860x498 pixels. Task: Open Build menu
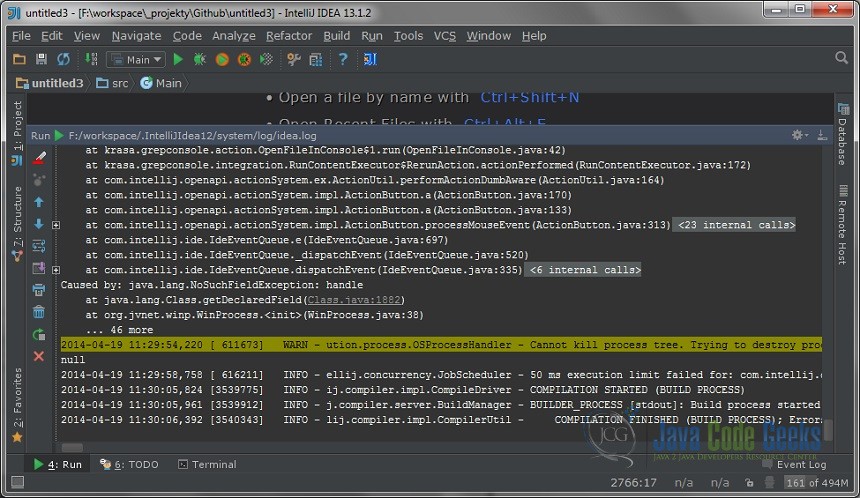click(336, 36)
